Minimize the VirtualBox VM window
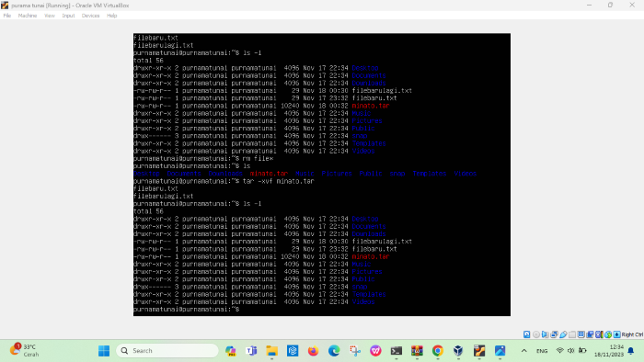The width and height of the screenshot is (644, 362). coord(590,6)
